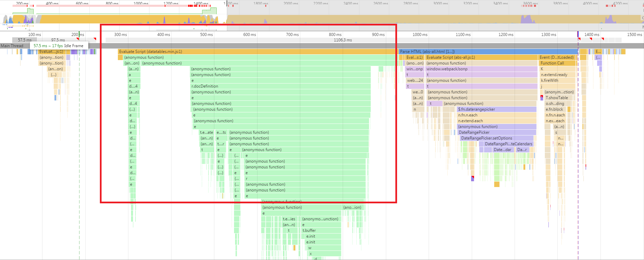This screenshot has height=260, width=644.
Task: Select the 97.5 ms frame segment
Action: coord(58,40)
